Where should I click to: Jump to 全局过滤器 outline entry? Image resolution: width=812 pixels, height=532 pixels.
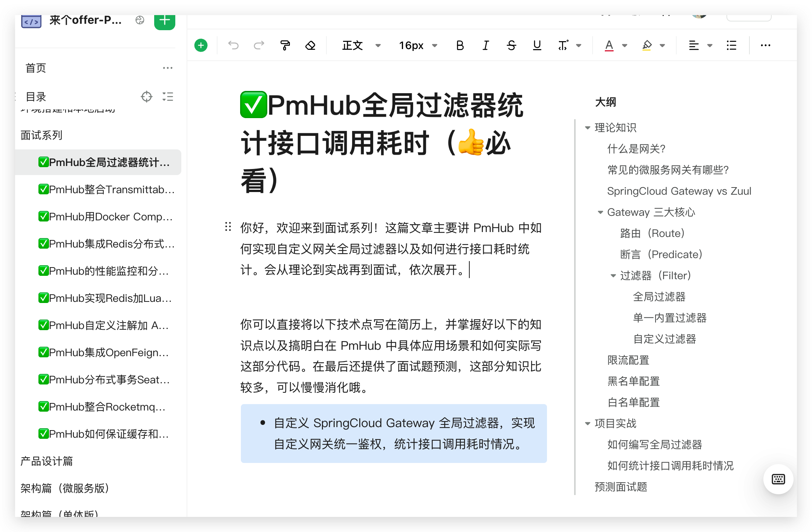[659, 297]
